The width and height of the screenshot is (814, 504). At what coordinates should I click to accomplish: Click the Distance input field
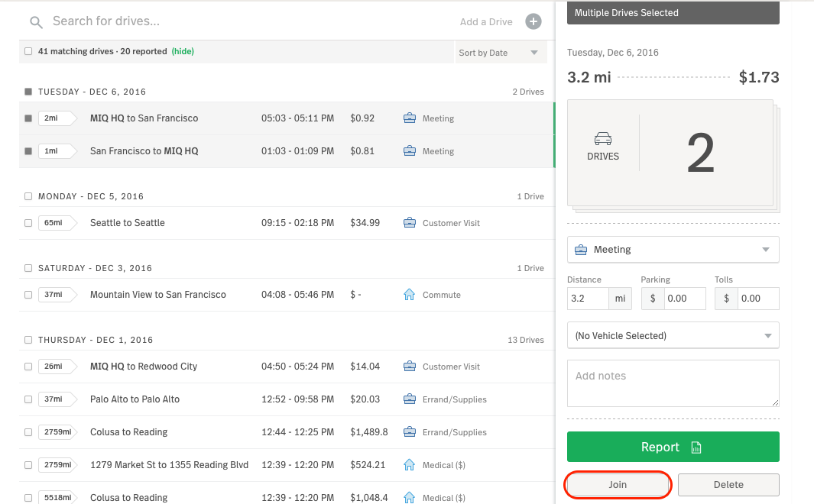[x=589, y=298]
